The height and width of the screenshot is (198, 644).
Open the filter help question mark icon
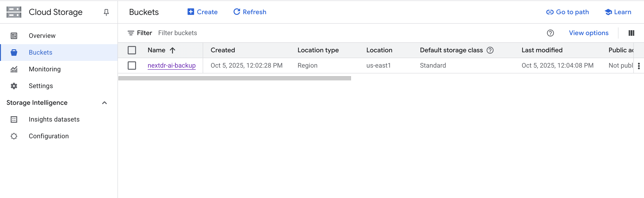pos(550,33)
